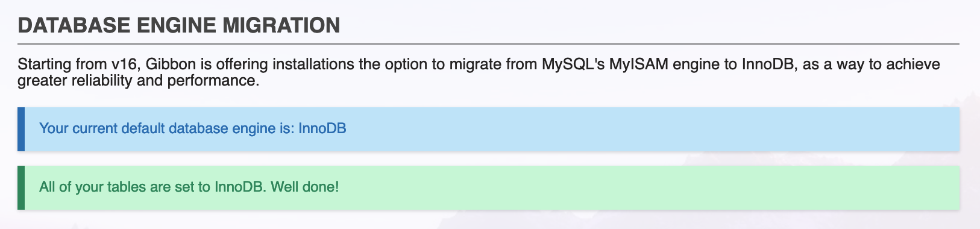Click 'All of your tables' text
980x229 pixels.
point(93,187)
